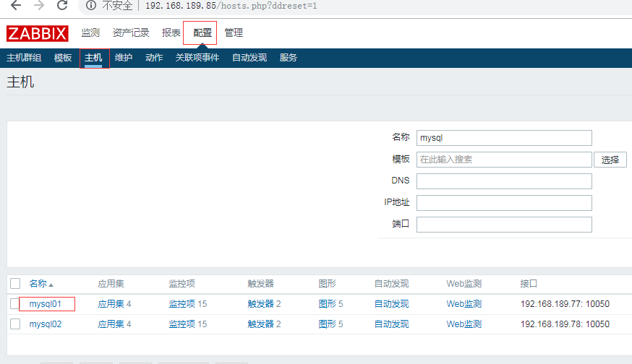Toggle the select-all hosts checkbox
Screen dimensions: 632x364
(x=15, y=284)
